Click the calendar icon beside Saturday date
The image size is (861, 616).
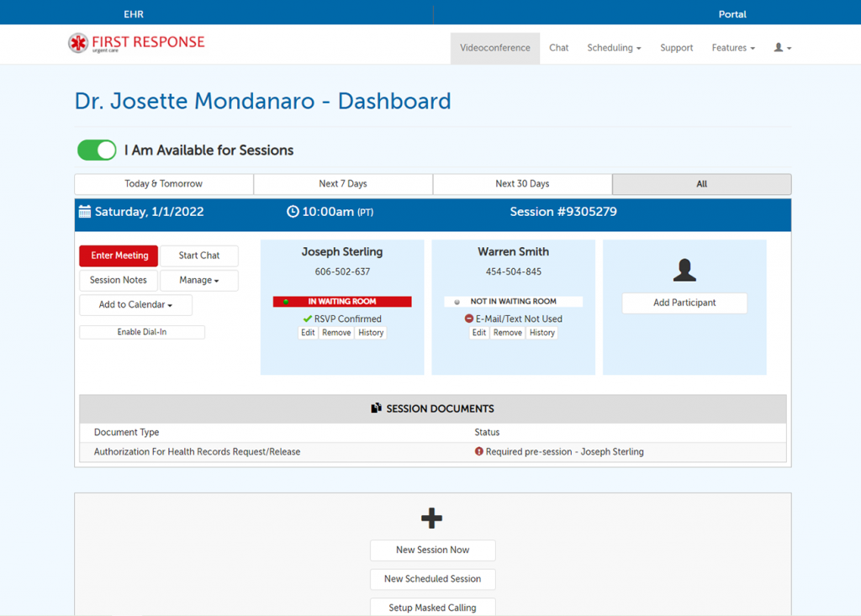[85, 212]
